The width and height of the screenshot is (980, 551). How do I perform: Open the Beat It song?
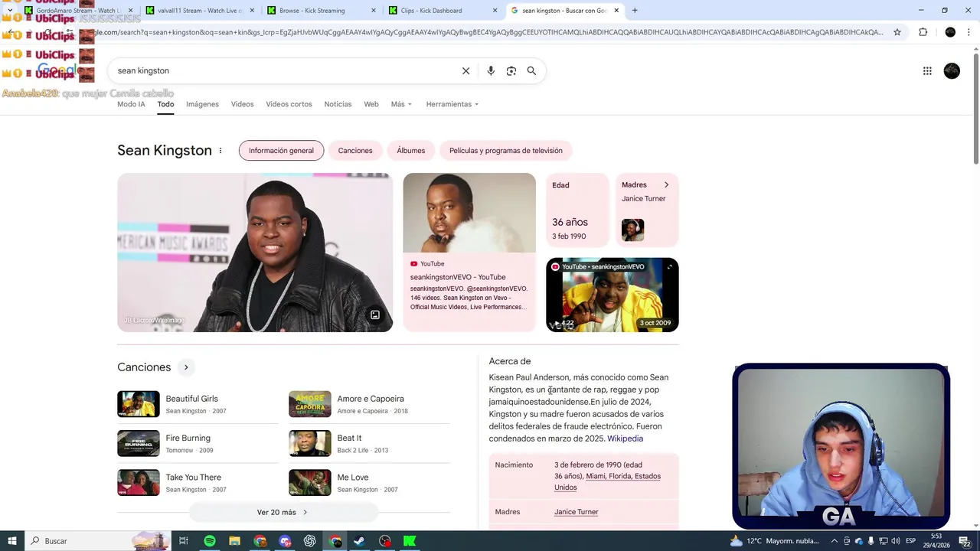[x=369, y=443]
